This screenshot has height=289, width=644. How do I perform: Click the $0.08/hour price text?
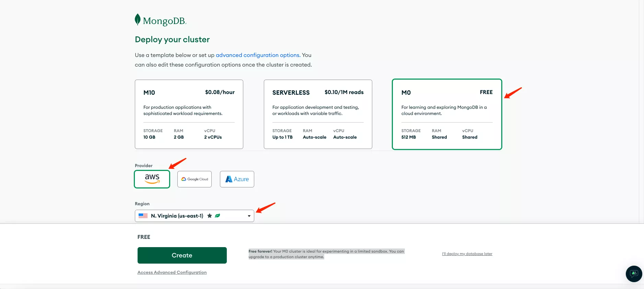(x=220, y=92)
